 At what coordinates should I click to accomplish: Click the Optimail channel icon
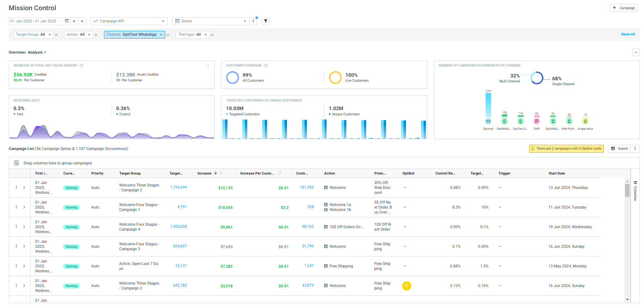coord(488,121)
